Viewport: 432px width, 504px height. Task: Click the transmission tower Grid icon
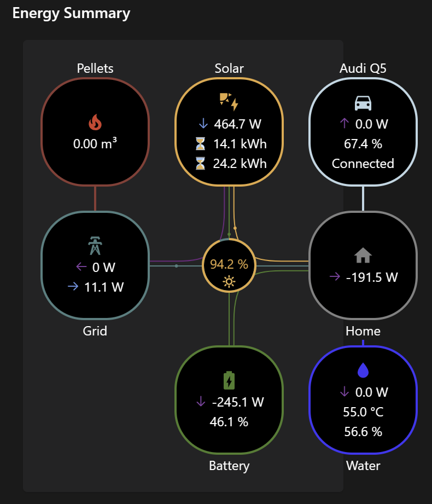click(95, 246)
